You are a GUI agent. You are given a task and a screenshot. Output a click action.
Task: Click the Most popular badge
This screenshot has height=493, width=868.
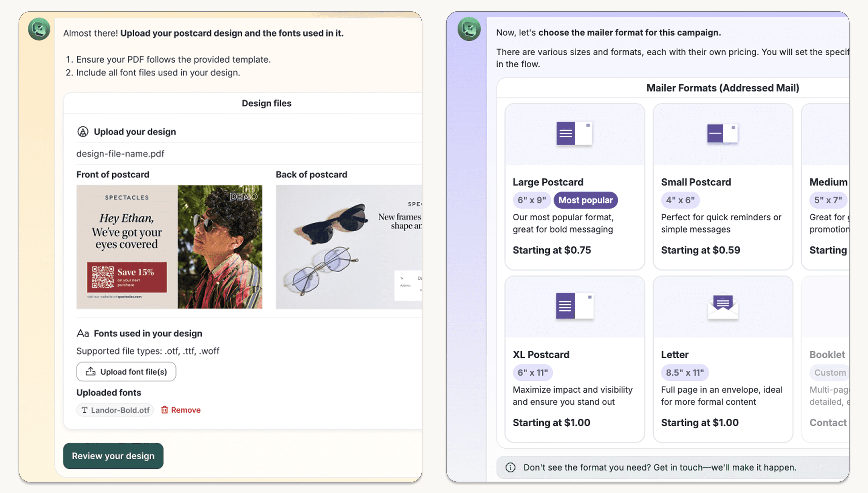tap(585, 200)
